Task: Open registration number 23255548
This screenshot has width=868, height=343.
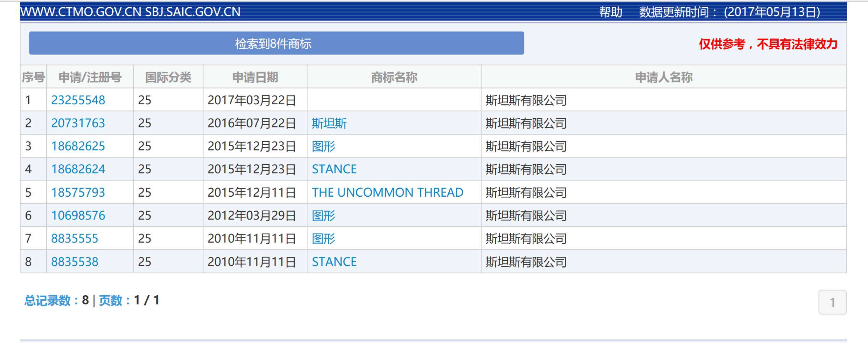Action: pos(78,100)
